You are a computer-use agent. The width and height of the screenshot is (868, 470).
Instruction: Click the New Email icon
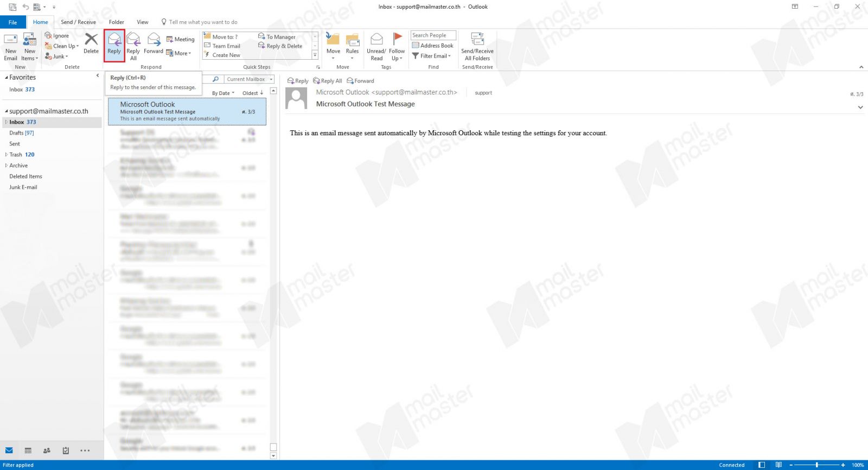(x=11, y=47)
